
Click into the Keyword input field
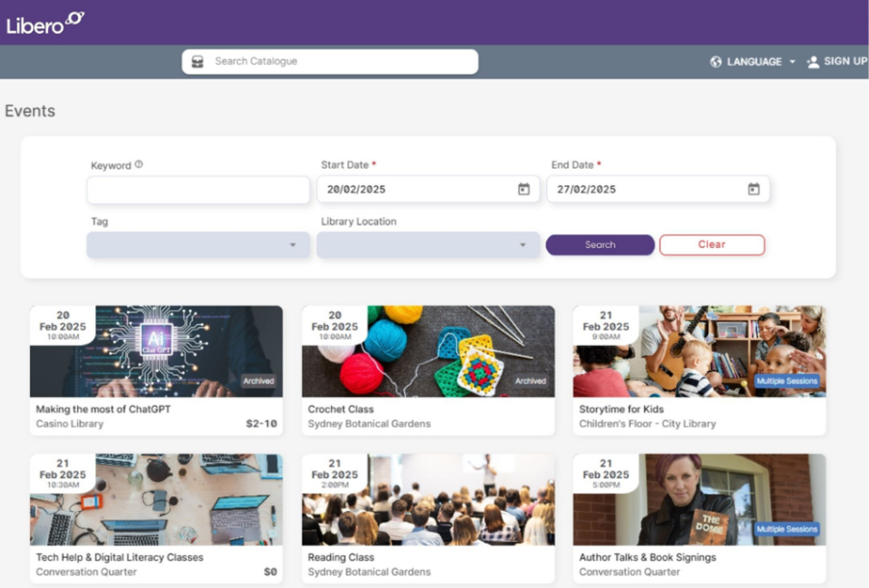198,190
